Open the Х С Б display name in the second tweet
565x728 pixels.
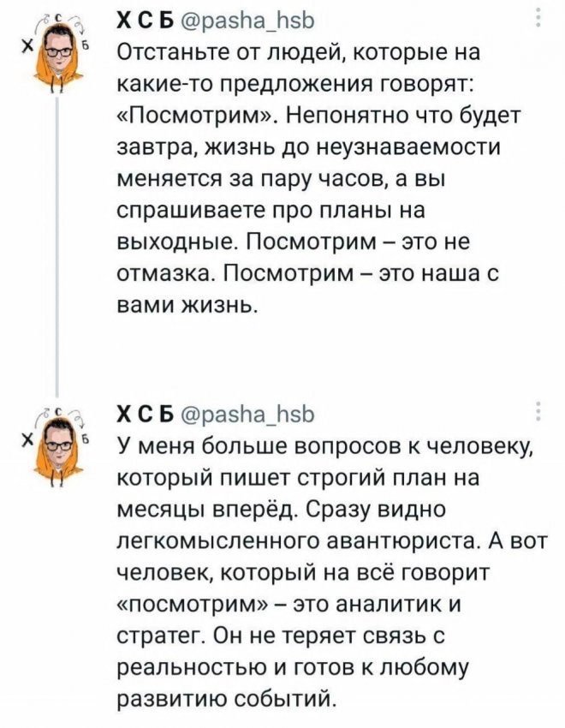[145, 414]
